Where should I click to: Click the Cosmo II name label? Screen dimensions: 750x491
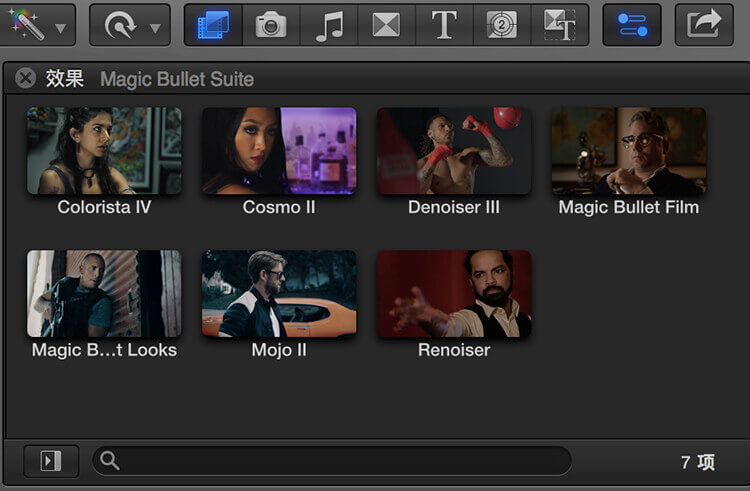click(x=279, y=207)
